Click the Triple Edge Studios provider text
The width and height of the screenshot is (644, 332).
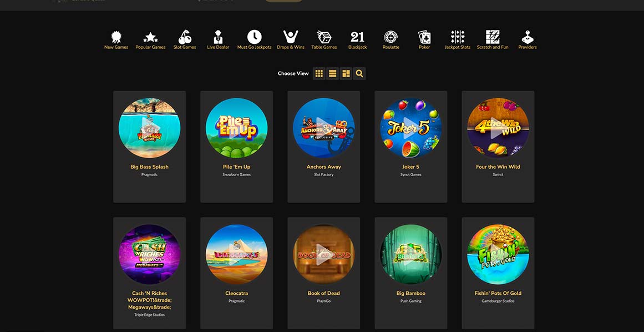click(150, 315)
